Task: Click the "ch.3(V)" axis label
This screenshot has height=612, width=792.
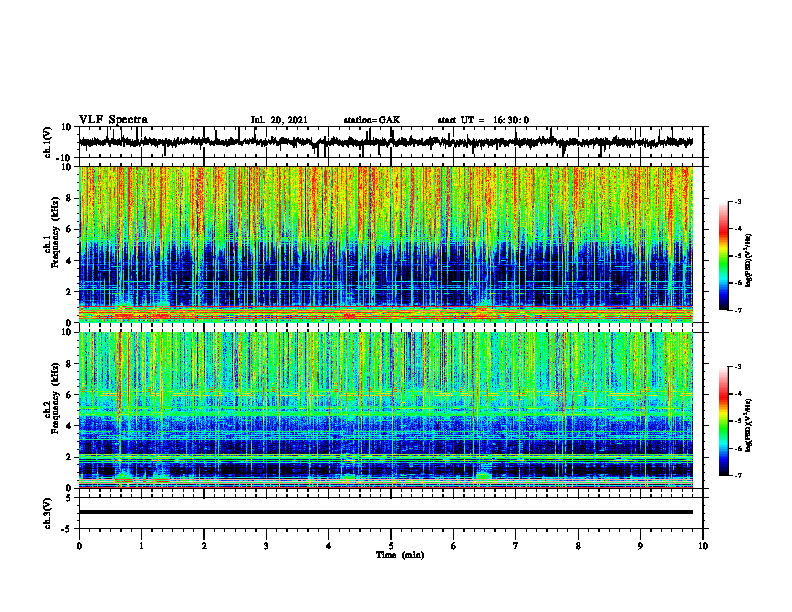Action: 48,514
